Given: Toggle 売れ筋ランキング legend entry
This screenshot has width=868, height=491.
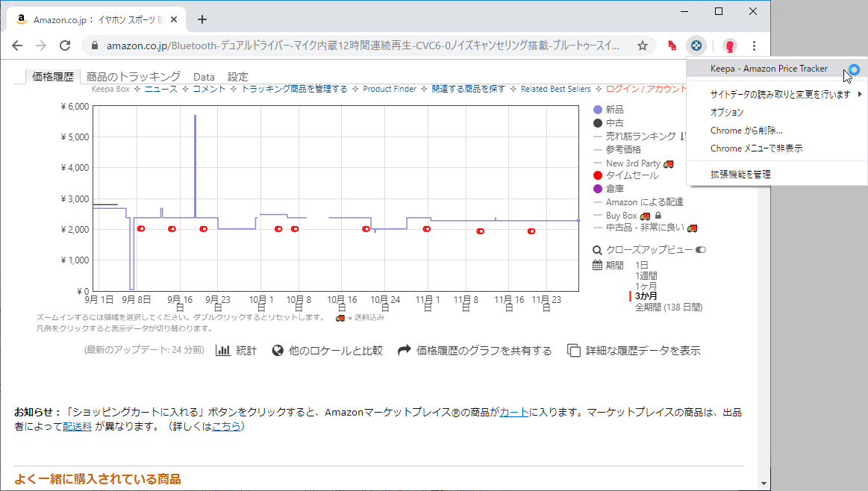Looking at the screenshot, I should (640, 136).
